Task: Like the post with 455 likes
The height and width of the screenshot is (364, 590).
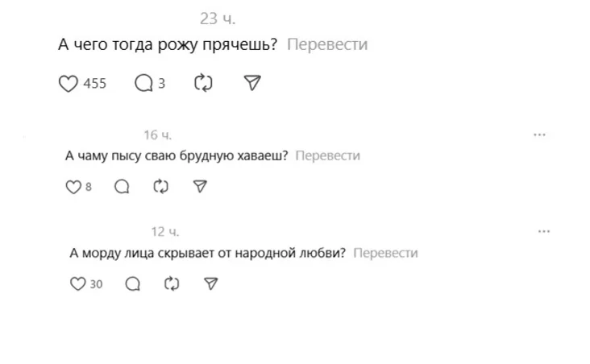Action: coord(69,83)
